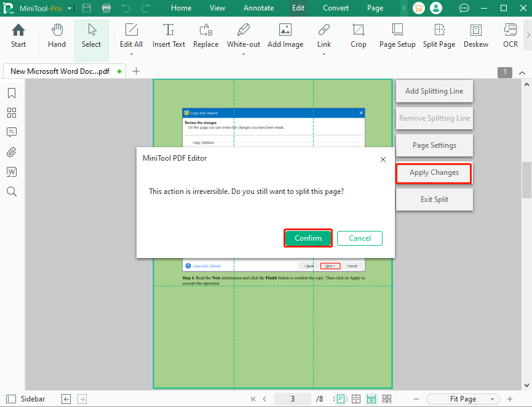Open the Comments sidebar panel
This screenshot has height=407, width=532.
click(x=12, y=132)
